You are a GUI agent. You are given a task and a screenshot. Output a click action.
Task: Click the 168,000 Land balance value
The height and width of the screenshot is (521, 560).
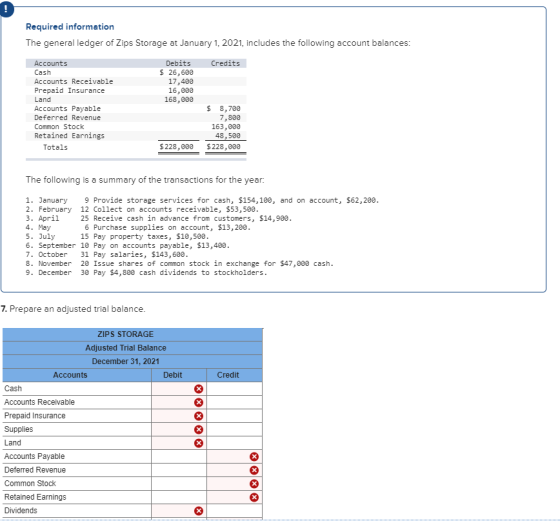click(179, 100)
